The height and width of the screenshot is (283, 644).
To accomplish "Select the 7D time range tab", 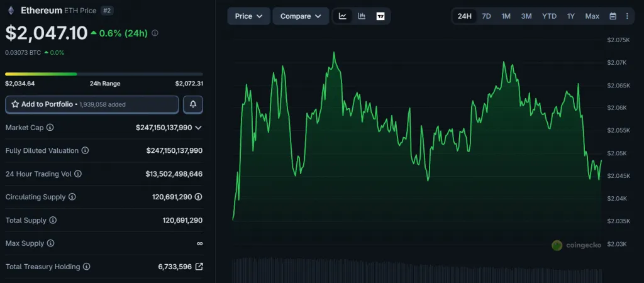I will point(486,16).
